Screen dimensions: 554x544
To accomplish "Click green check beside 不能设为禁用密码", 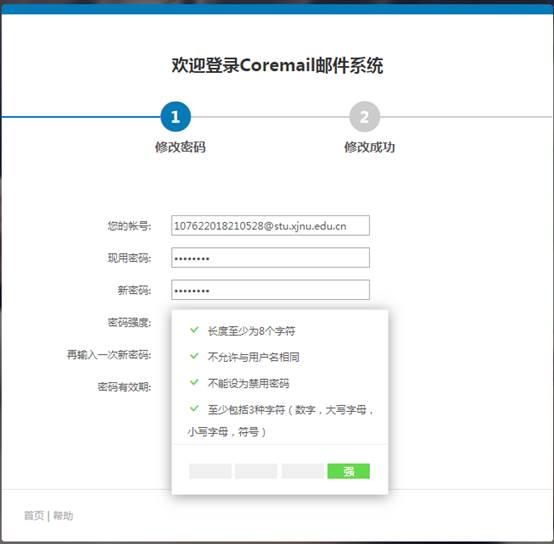I will coord(194,382).
